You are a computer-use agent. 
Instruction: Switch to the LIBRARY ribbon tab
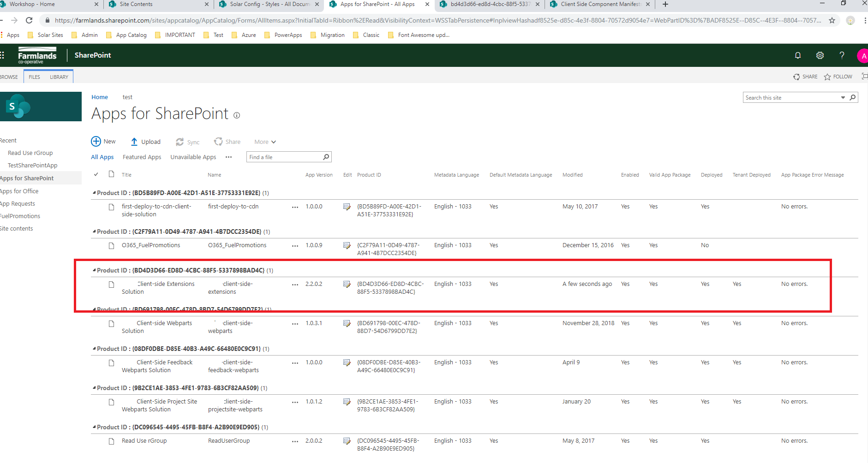59,77
